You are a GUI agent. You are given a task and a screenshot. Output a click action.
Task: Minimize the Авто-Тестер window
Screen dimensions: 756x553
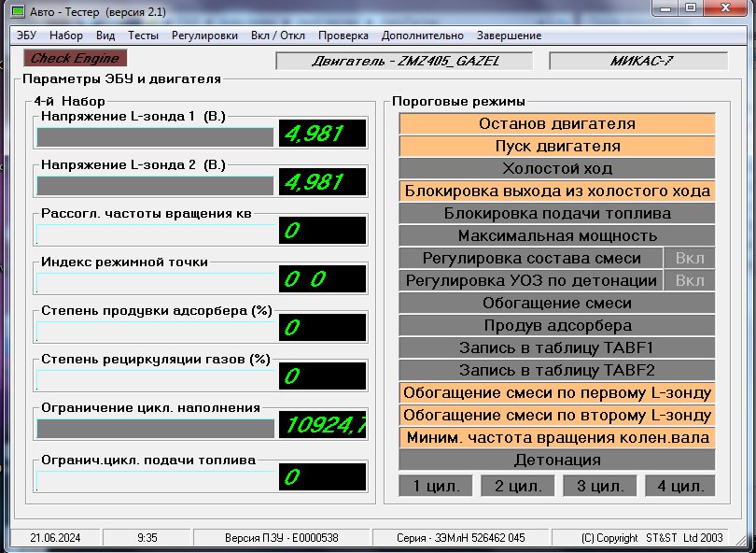click(665, 8)
